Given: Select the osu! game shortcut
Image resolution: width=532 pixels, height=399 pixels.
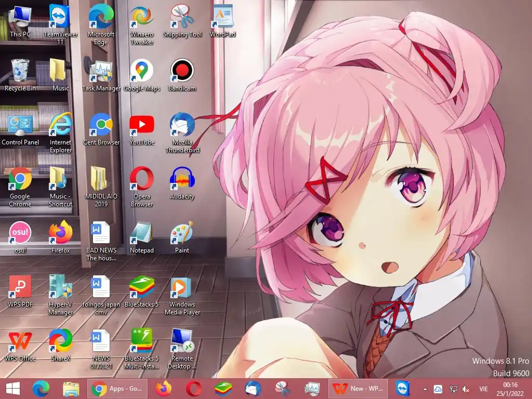Looking at the screenshot, I should click(x=20, y=237).
